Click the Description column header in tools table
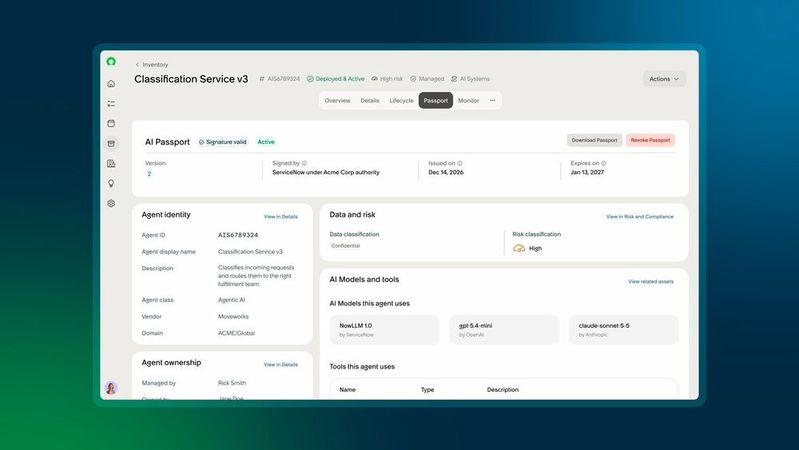 pos(502,390)
